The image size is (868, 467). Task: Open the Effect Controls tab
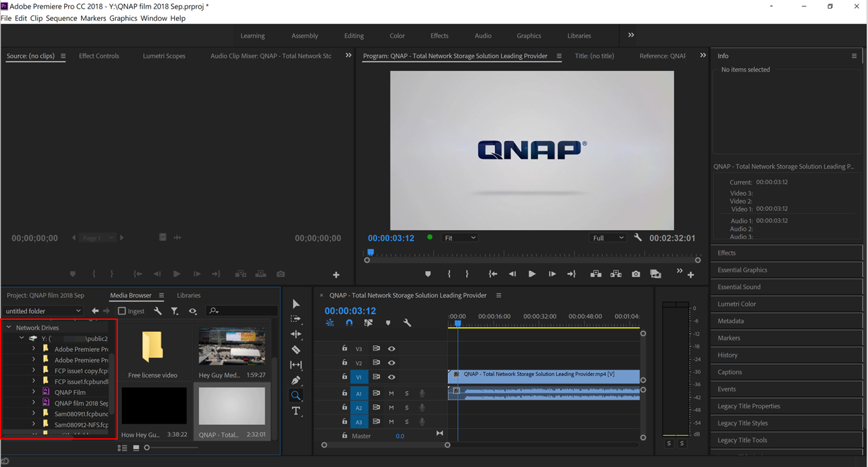pyautogui.click(x=98, y=56)
